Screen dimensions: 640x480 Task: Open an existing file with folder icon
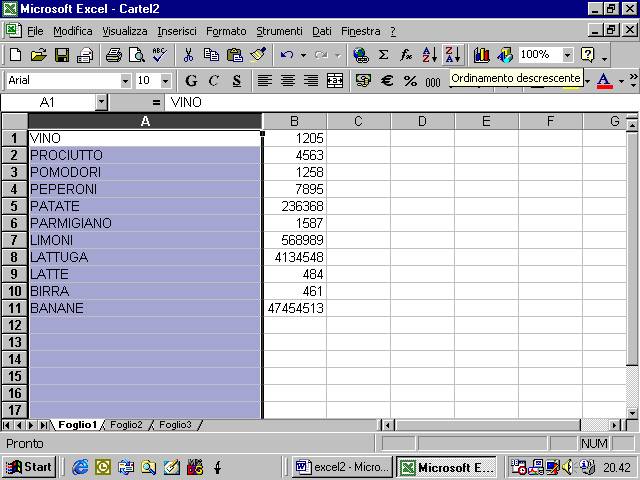coord(39,55)
